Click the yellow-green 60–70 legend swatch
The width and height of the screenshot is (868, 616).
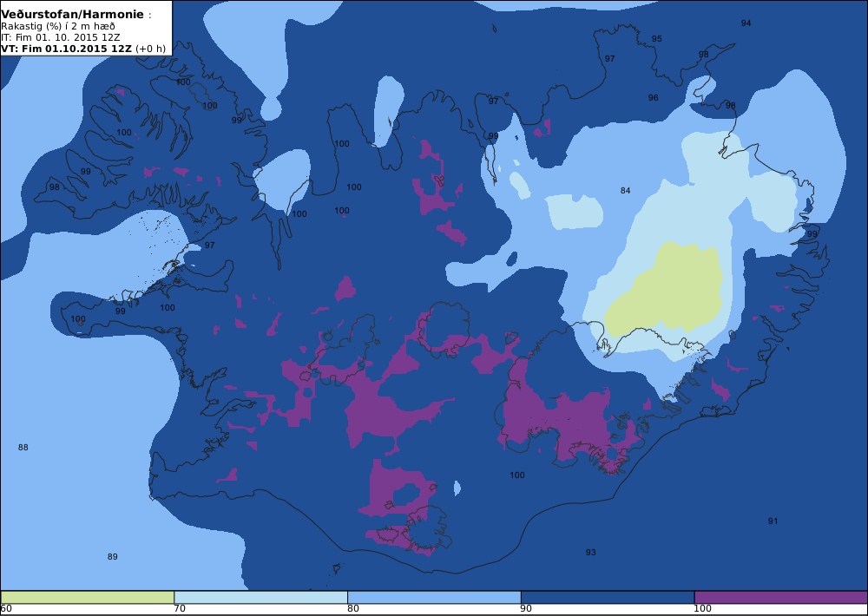(88, 597)
